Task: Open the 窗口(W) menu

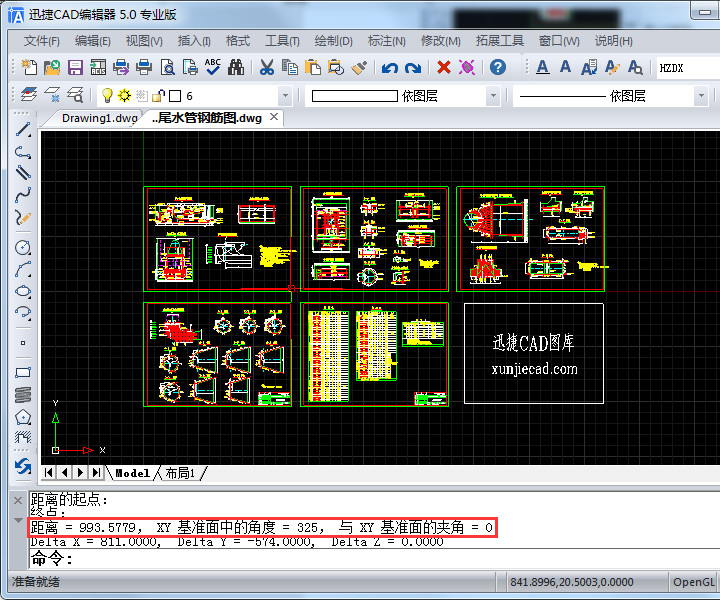Action: pyautogui.click(x=559, y=41)
